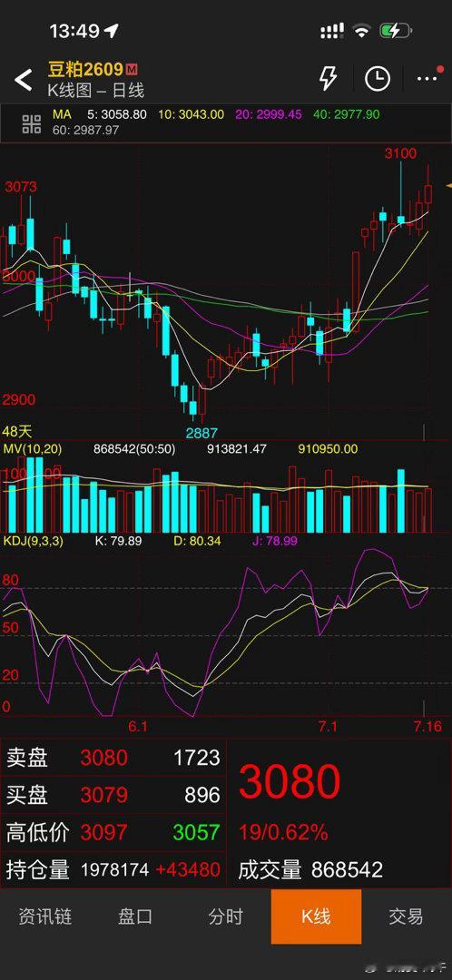Tap the Wi-Fi icon in status bar
The width and height of the screenshot is (452, 980).
point(362,31)
